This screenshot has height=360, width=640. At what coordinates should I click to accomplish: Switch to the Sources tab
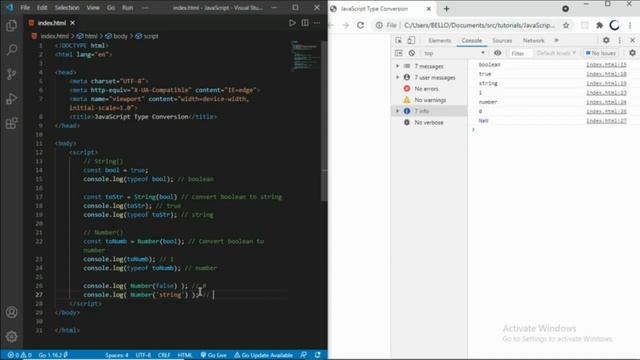click(x=502, y=40)
